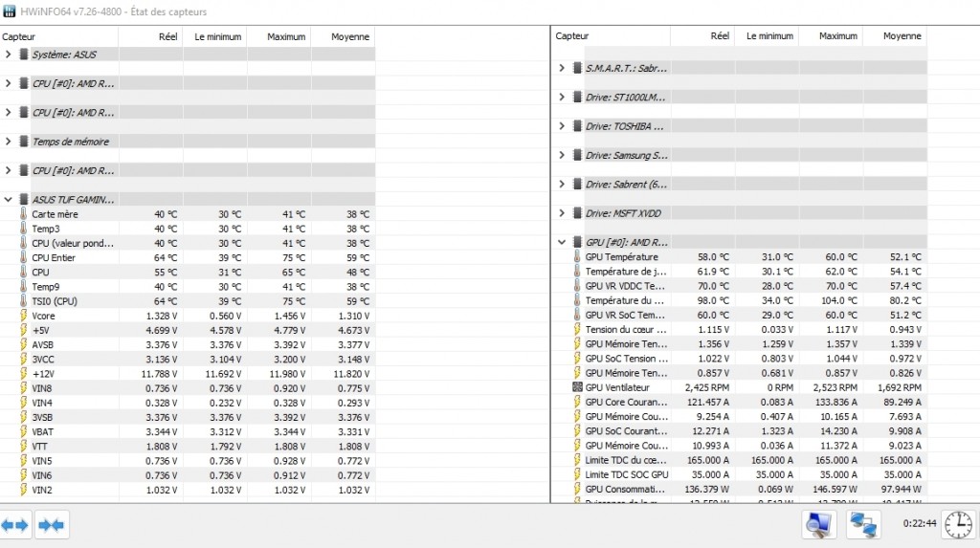Click the GPU Température thermometer icon
980x548 pixels.
tap(577, 257)
